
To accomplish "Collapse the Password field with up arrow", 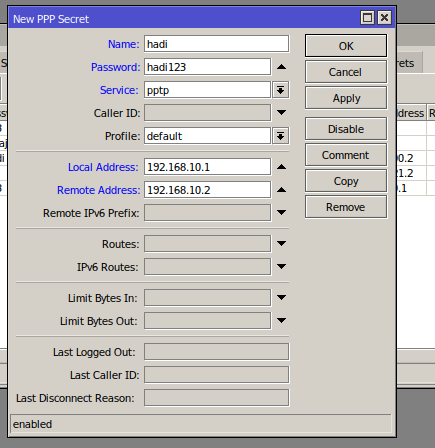I will [281, 67].
